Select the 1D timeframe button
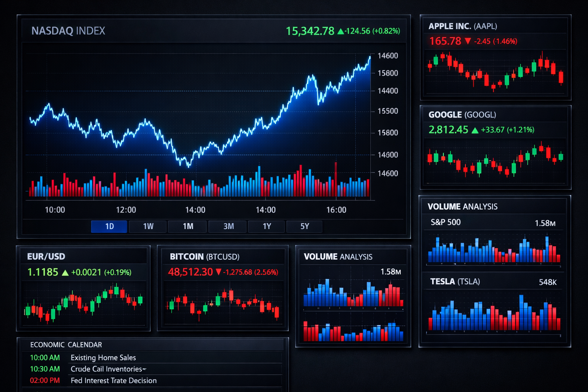 (109, 226)
